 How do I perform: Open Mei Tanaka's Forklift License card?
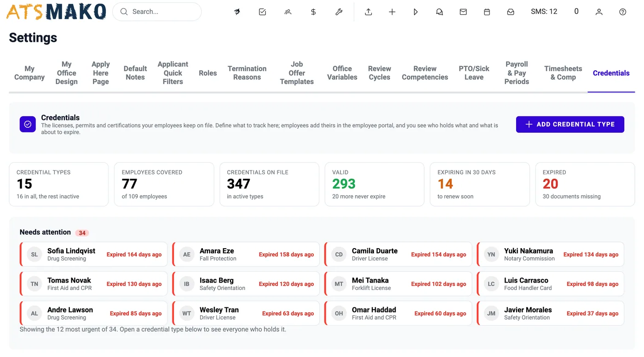(x=398, y=284)
